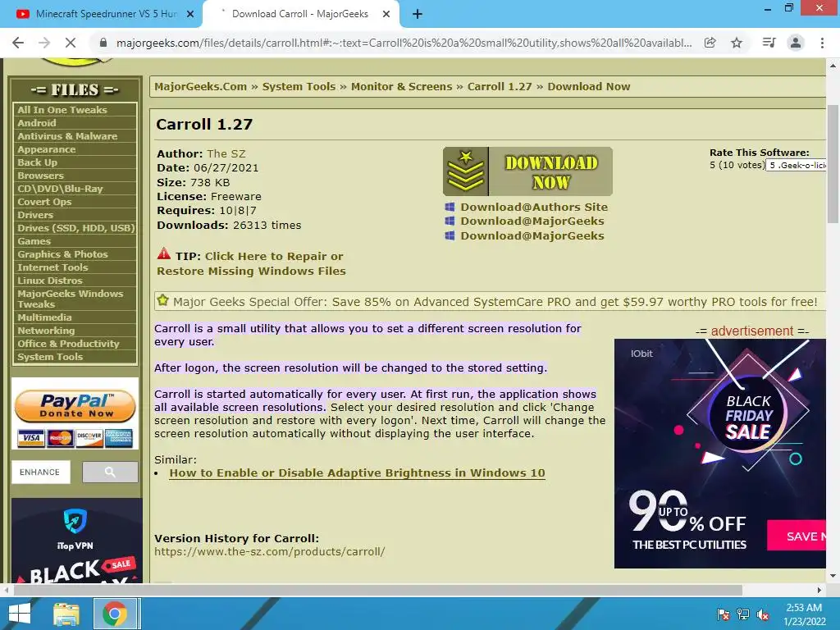Click the network tray icon
This screenshot has height=630, width=840.
(743, 614)
